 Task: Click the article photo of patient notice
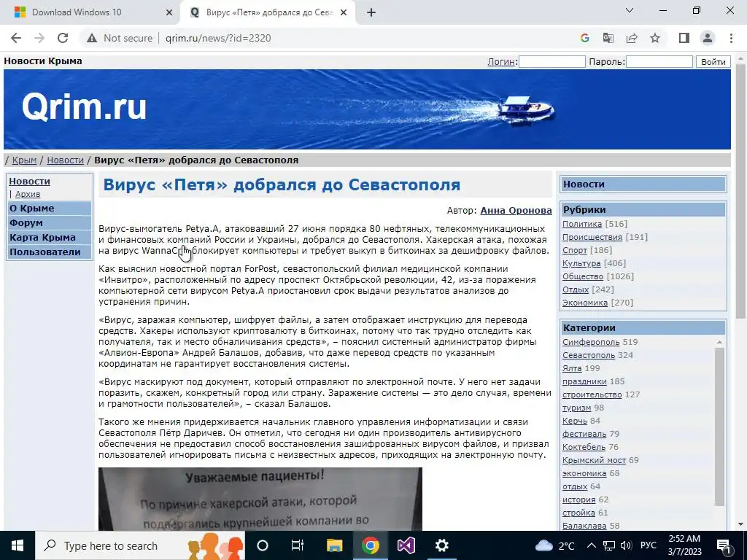260,499
